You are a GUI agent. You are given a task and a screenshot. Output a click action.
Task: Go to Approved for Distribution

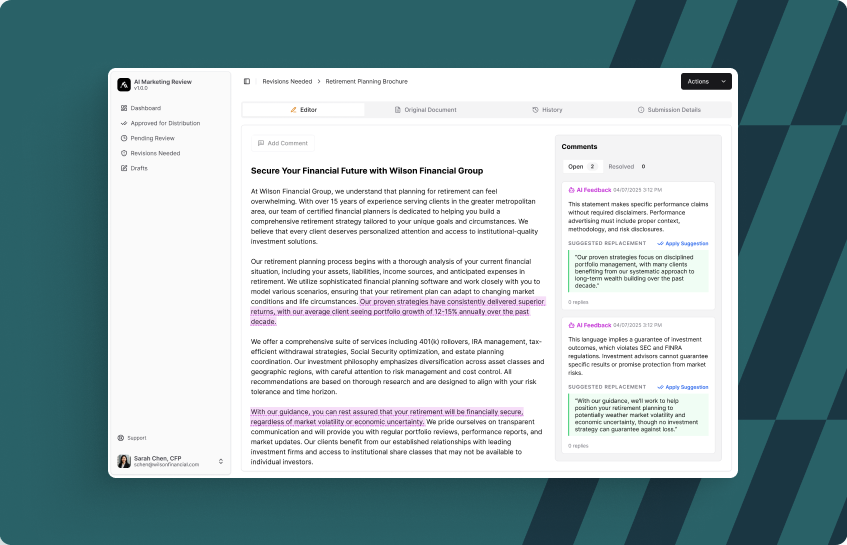165,123
